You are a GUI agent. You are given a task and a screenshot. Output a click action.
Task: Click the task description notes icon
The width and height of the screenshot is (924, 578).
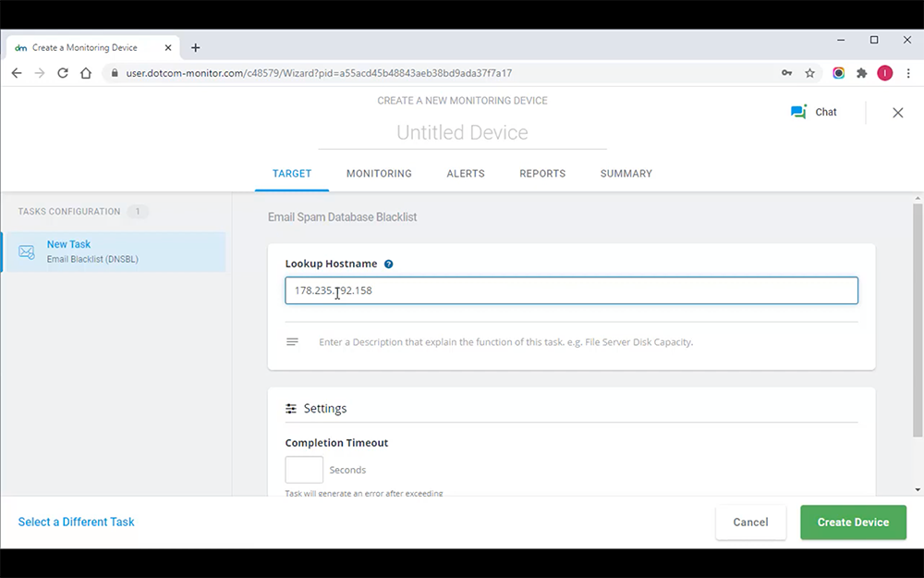pyautogui.click(x=292, y=341)
